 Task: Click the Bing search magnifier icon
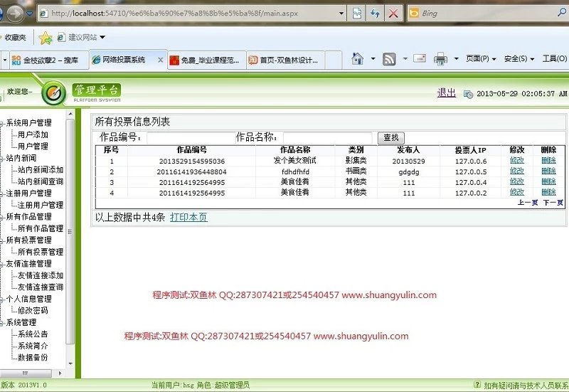[x=563, y=13]
